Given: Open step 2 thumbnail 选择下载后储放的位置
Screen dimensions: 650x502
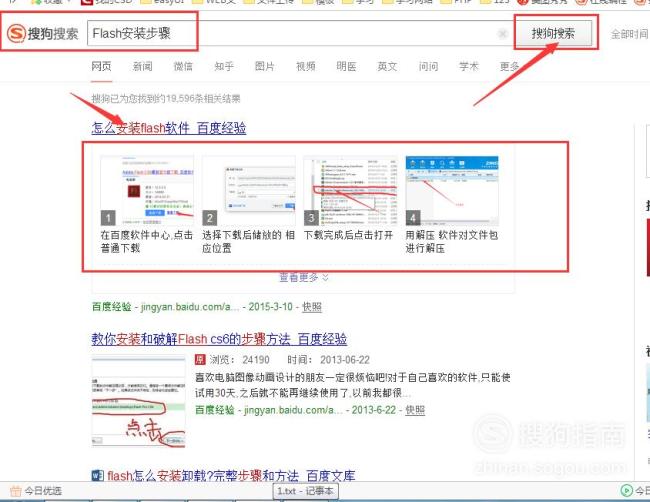Looking at the screenshot, I should [249, 191].
